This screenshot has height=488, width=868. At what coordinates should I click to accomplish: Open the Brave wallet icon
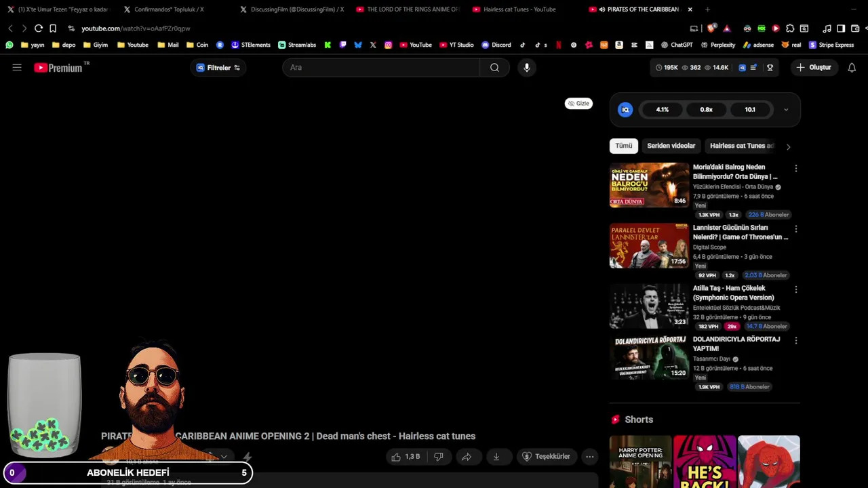coord(855,28)
